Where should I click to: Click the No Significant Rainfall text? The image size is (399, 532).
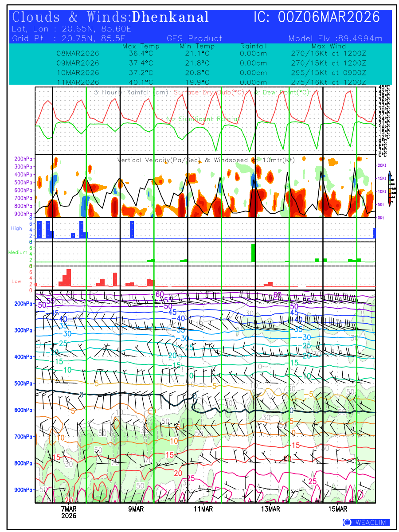tap(203, 119)
